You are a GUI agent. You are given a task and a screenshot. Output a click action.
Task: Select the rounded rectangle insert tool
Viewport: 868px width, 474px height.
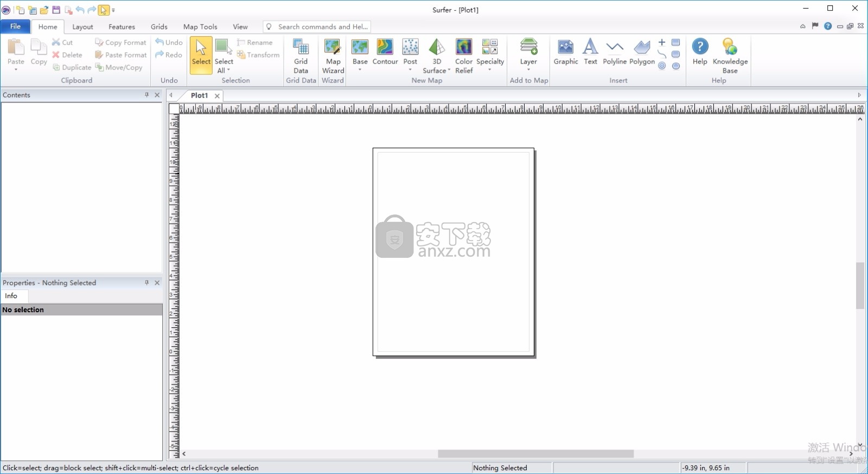676,54
